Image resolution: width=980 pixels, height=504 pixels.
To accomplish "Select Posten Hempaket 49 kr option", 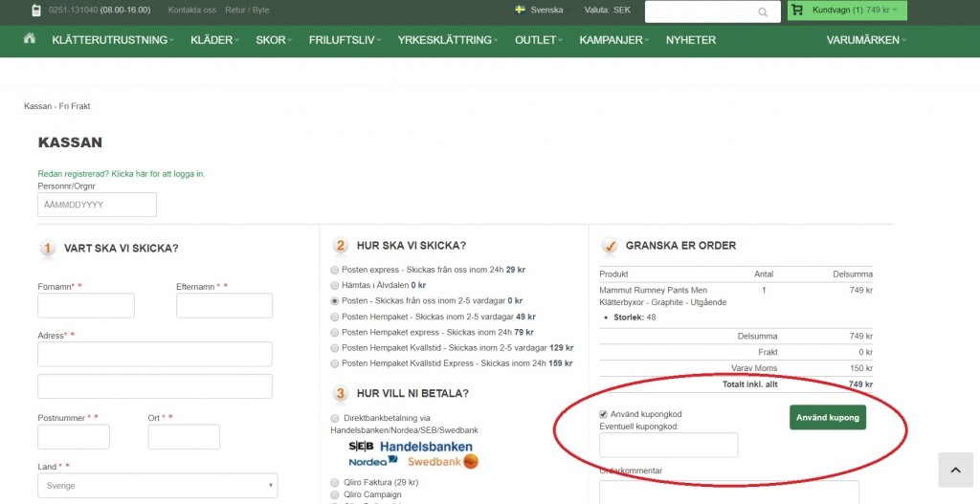I will coord(335,317).
